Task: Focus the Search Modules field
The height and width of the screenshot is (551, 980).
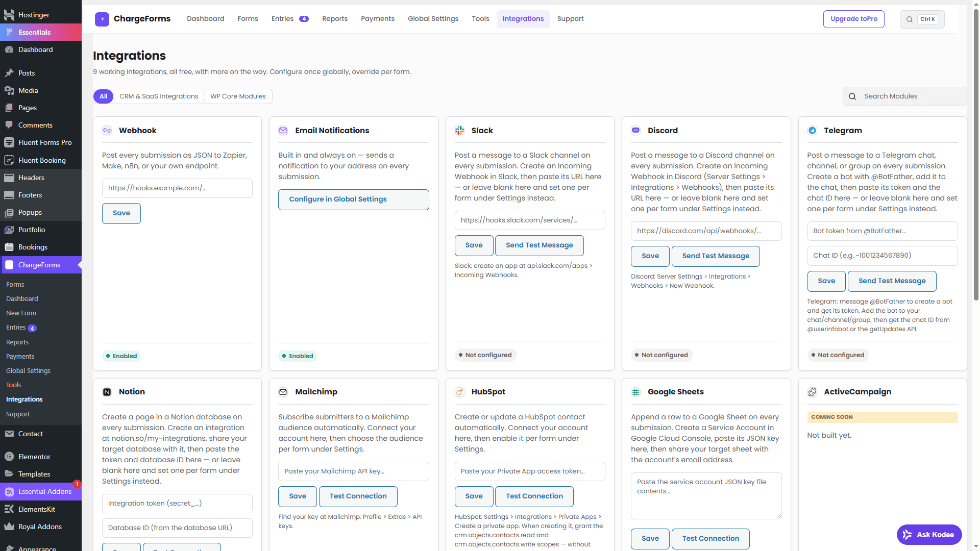Action: [904, 96]
